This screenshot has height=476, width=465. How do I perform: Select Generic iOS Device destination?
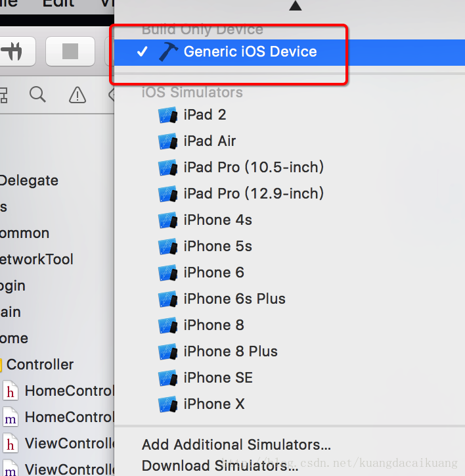point(290,52)
